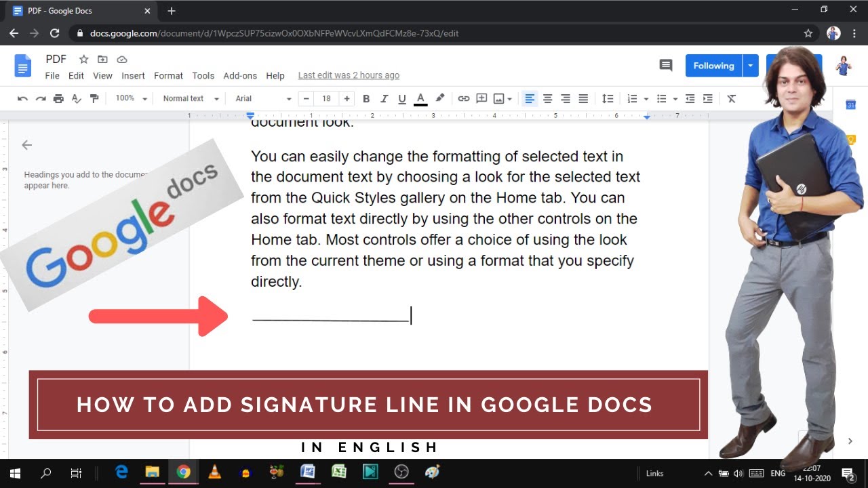The width and height of the screenshot is (868, 488).
Task: Open line spacing options
Action: click(x=608, y=99)
